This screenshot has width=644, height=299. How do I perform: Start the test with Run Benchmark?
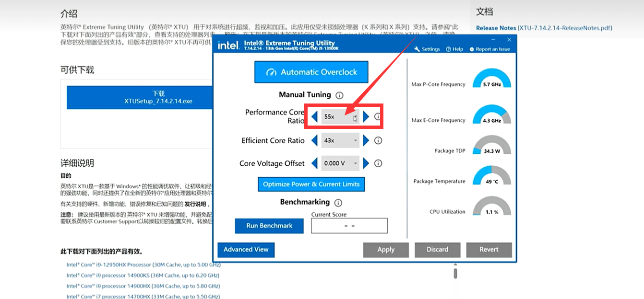point(269,226)
